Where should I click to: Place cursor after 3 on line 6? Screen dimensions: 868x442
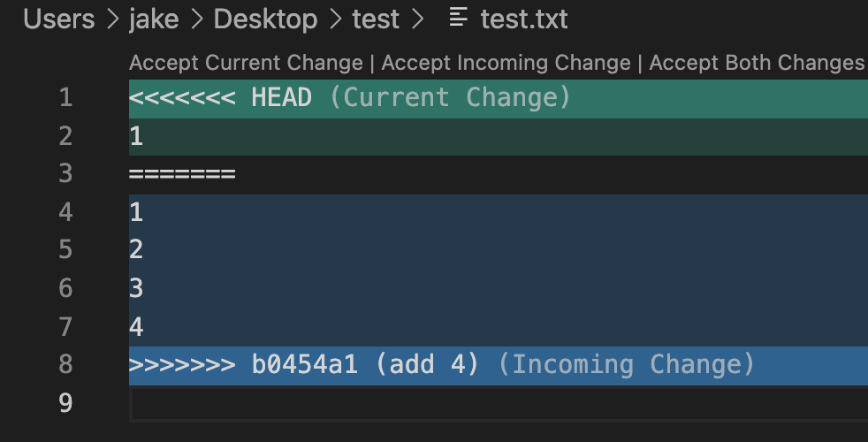pyautogui.click(x=145, y=288)
